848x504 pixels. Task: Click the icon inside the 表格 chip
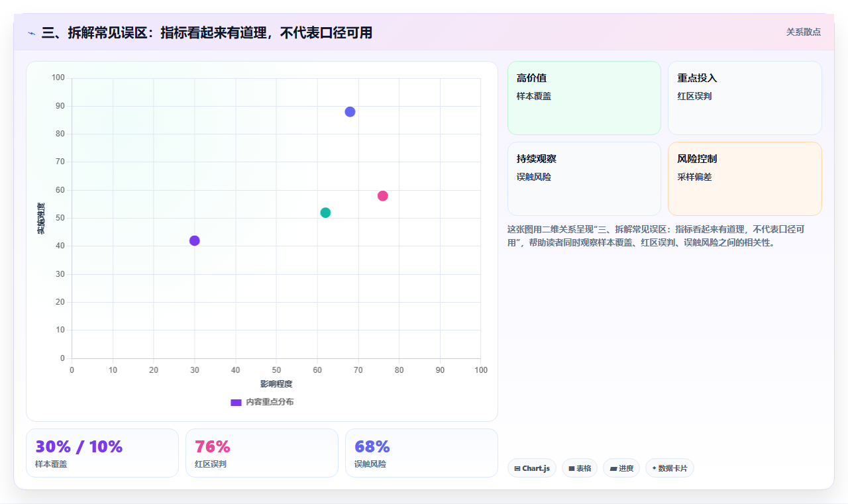(x=572, y=468)
